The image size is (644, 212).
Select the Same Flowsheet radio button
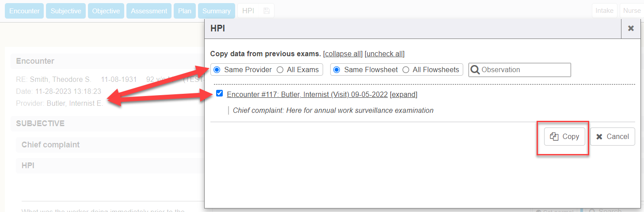pos(336,69)
